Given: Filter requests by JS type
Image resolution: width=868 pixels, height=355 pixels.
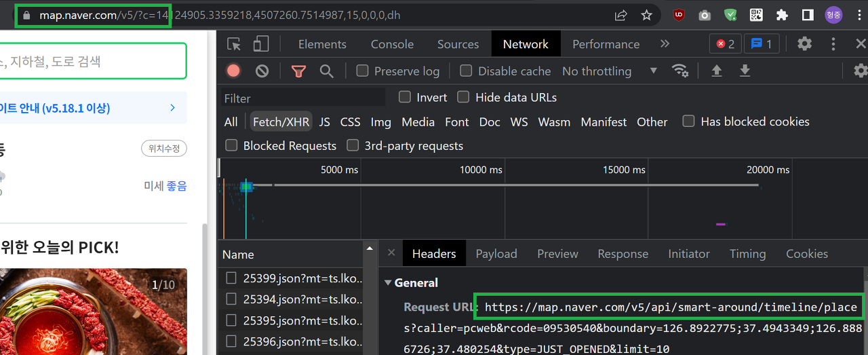Looking at the screenshot, I should coord(325,122).
